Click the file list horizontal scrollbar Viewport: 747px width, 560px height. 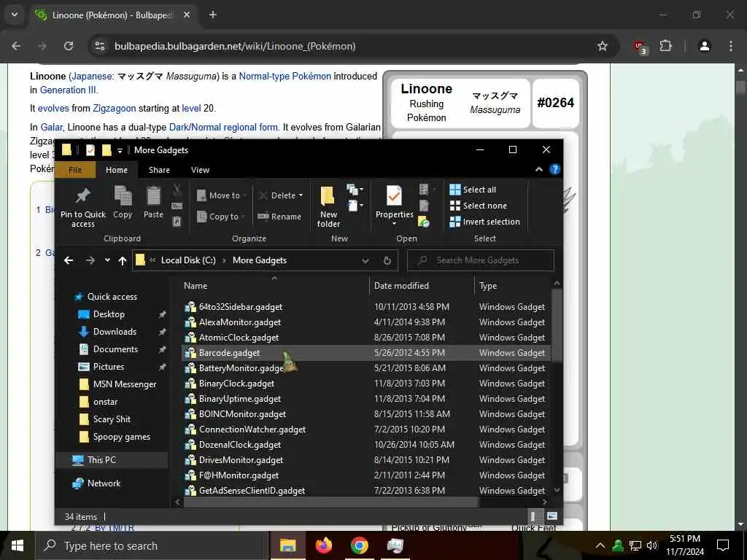point(330,502)
